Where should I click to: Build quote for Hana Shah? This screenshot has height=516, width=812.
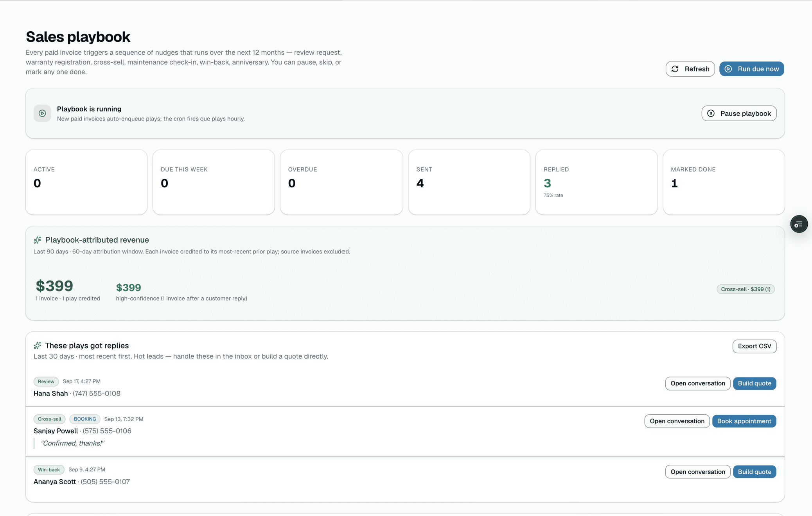point(754,383)
